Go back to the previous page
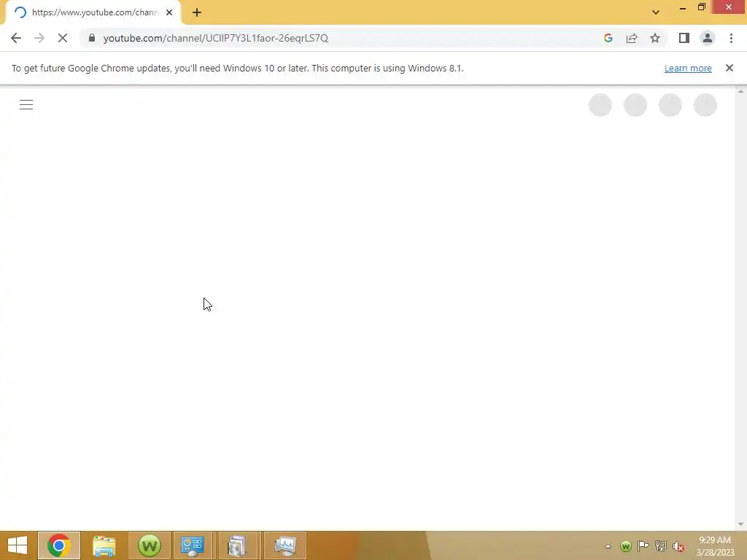Image resolution: width=747 pixels, height=560 pixels. (x=16, y=38)
